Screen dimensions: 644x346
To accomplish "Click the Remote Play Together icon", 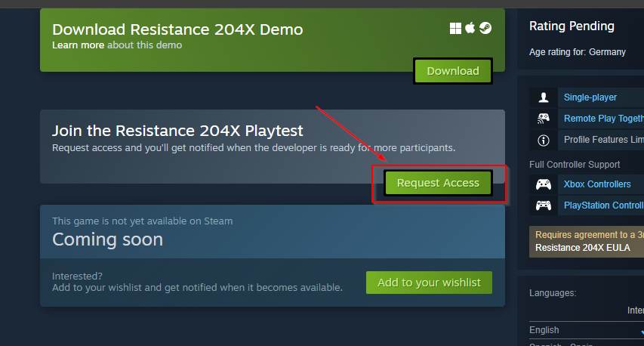I will tap(544, 119).
